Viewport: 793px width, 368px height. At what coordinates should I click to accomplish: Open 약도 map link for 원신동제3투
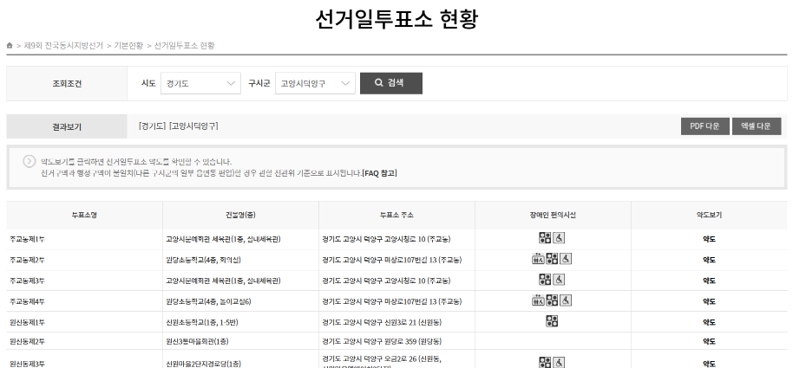709,363
